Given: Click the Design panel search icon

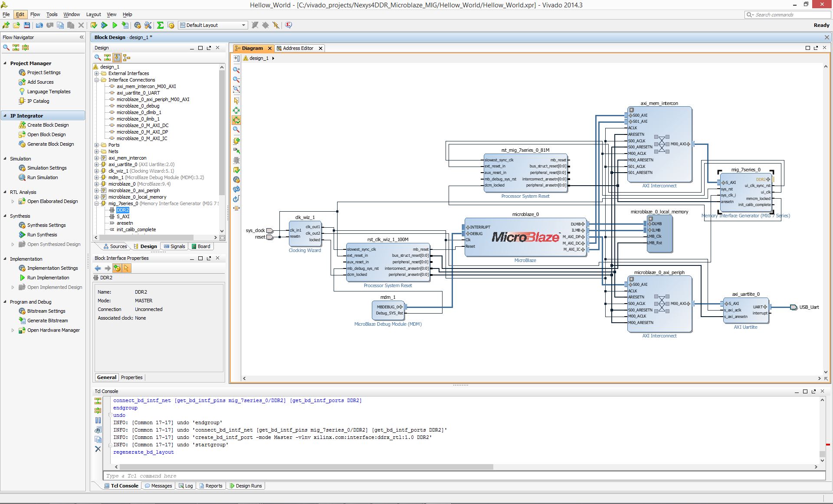Looking at the screenshot, I should pyautogui.click(x=98, y=57).
